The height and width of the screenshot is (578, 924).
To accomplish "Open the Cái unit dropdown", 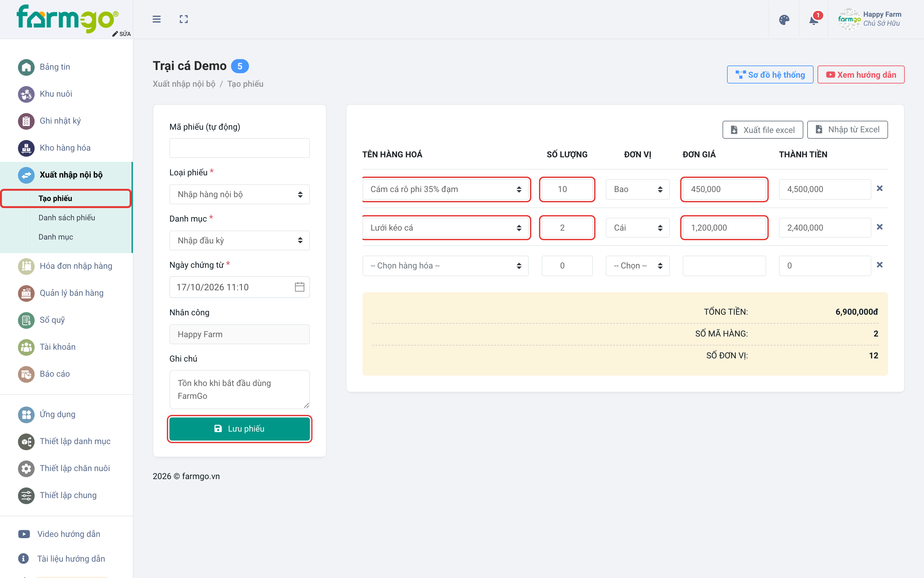I will click(637, 228).
